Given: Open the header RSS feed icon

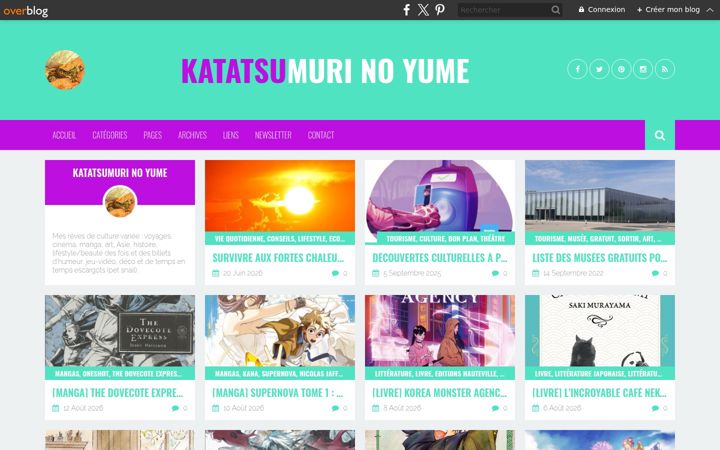Looking at the screenshot, I should pos(665,69).
